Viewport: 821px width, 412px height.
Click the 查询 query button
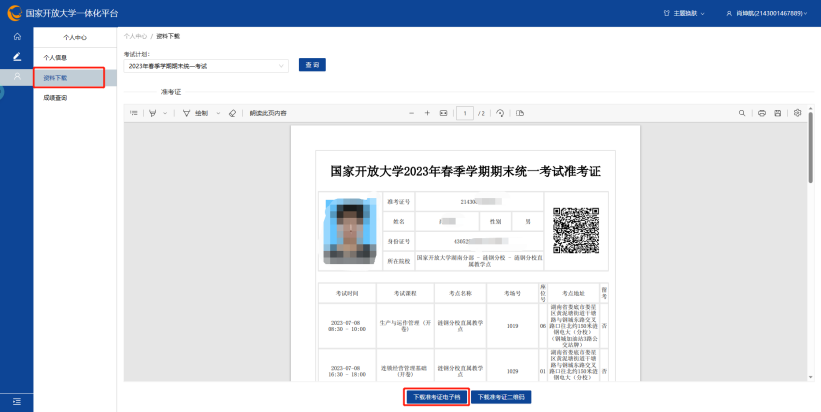click(312, 65)
